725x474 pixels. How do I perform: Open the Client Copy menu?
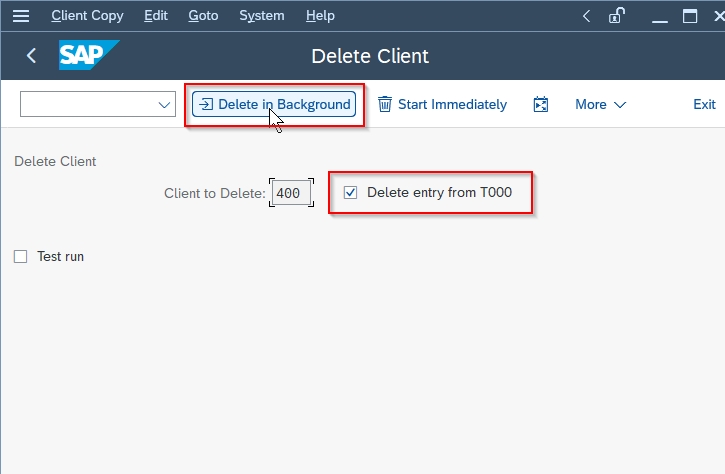(87, 16)
